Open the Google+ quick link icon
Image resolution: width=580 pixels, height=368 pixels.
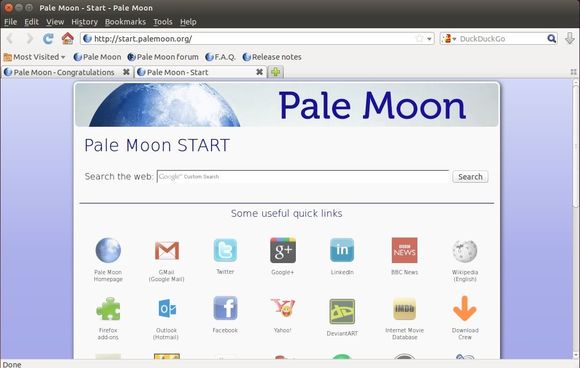(x=283, y=250)
